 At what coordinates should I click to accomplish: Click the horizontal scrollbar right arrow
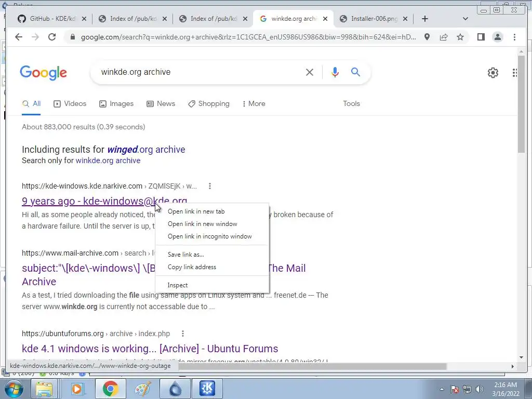pyautogui.click(x=513, y=366)
